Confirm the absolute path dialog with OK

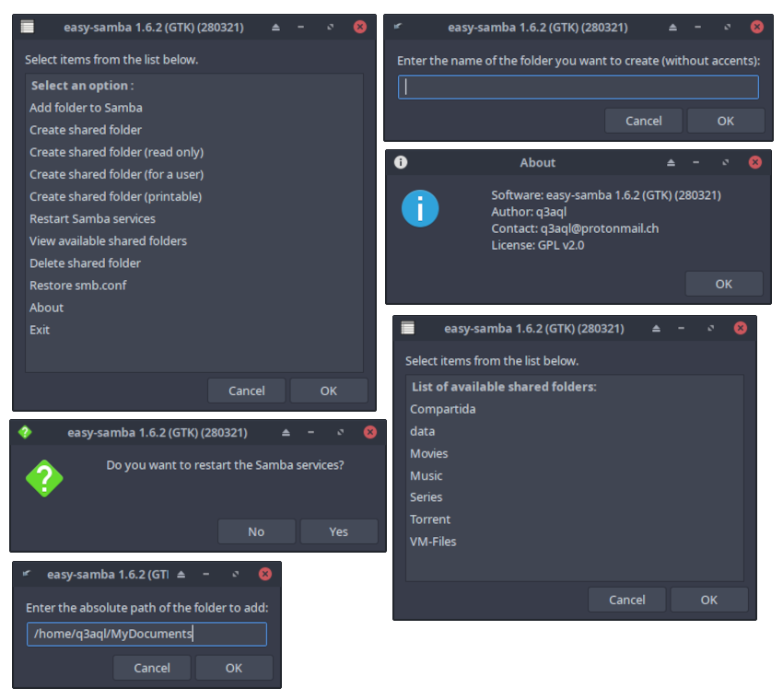coord(234,668)
